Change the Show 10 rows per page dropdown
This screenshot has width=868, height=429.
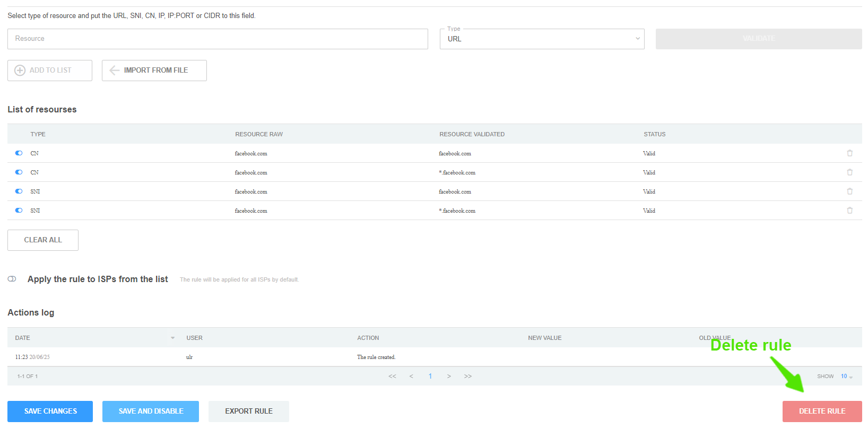pyautogui.click(x=846, y=377)
